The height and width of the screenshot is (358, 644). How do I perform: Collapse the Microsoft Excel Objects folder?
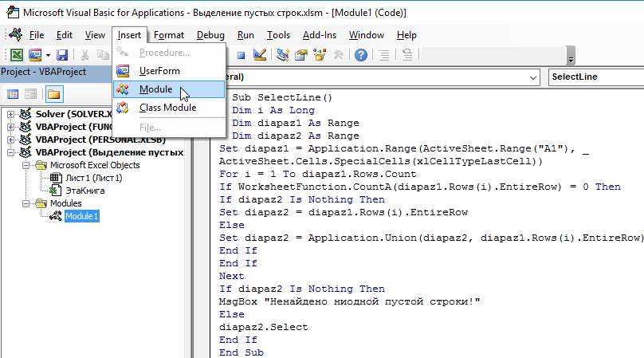tap(28, 165)
